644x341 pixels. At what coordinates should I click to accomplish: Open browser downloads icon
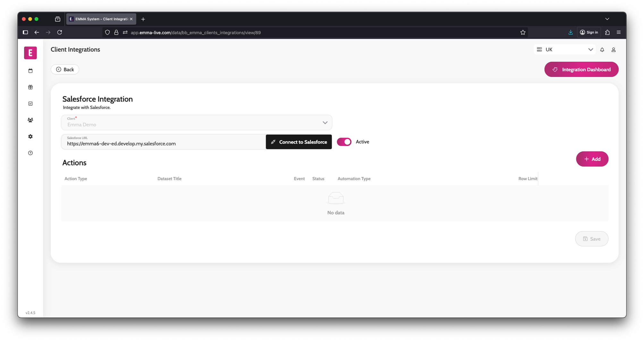point(571,32)
